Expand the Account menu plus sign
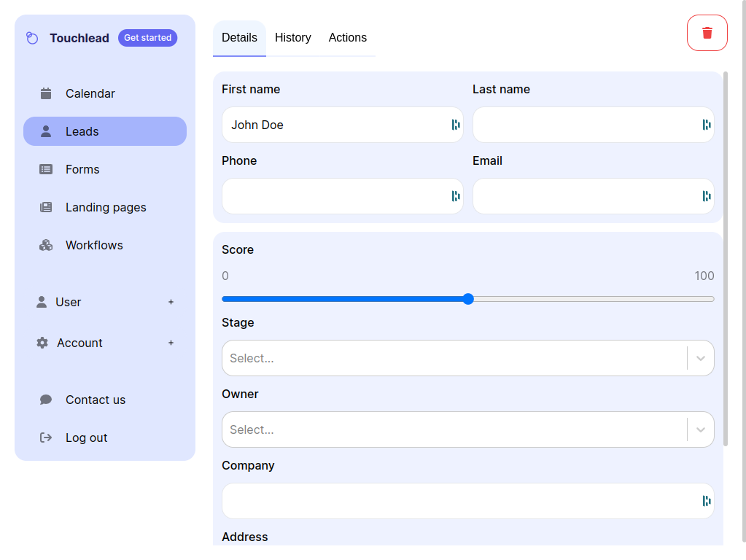The height and width of the screenshot is (560, 746). [171, 343]
